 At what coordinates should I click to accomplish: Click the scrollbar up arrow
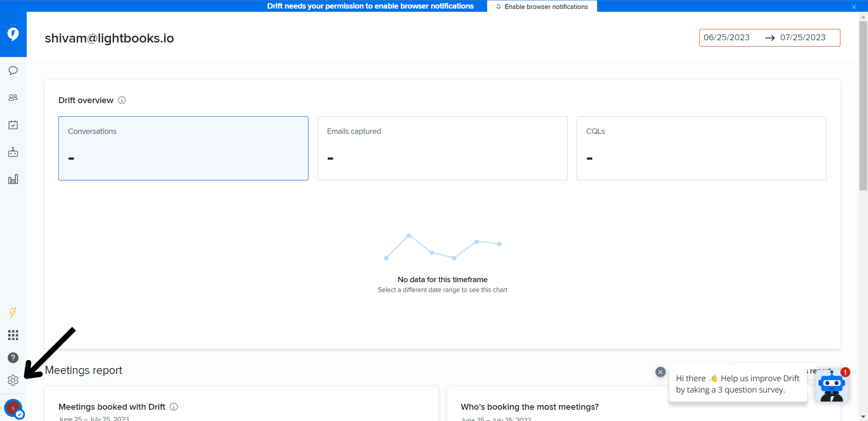coord(863,17)
